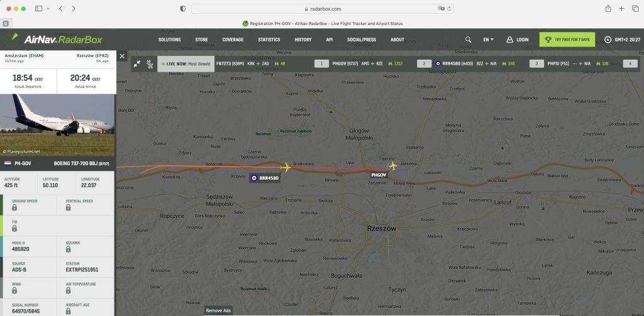Click the Wind lock icon
This screenshot has height=316, width=644.
pyautogui.click(x=14, y=290)
